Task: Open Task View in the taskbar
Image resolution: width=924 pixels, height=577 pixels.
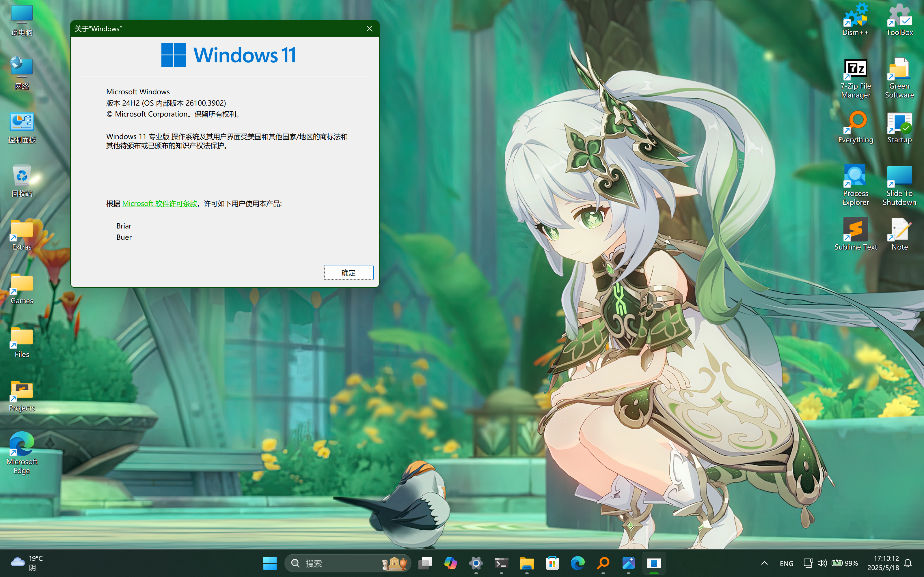Action: point(425,563)
